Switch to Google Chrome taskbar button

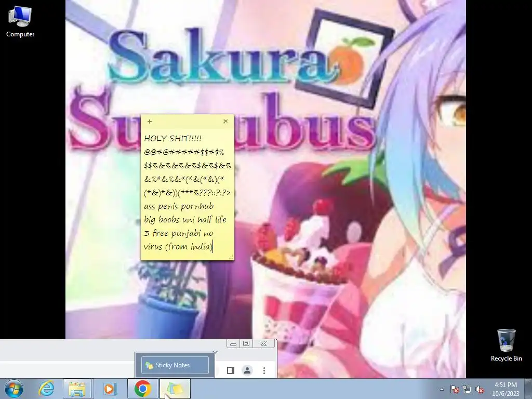142,389
